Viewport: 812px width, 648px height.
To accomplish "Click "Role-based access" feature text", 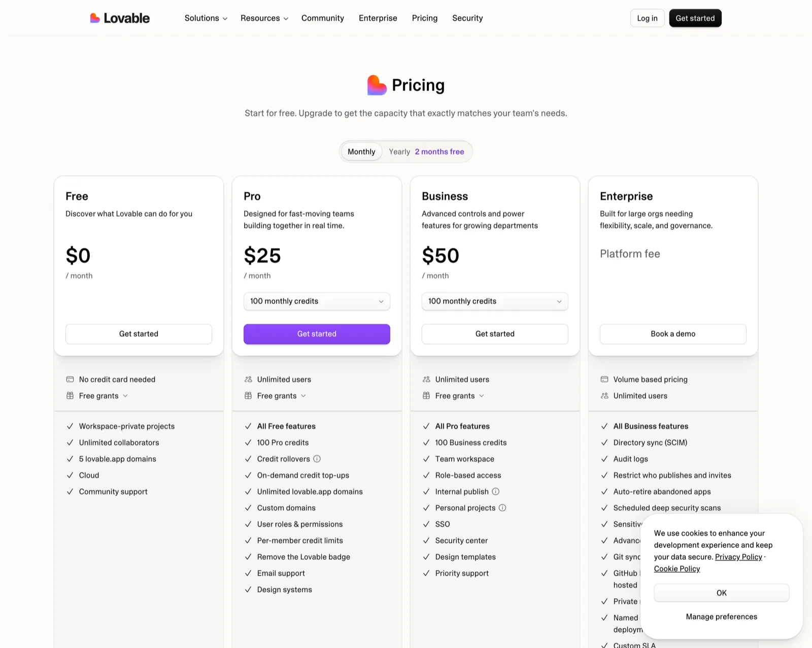I will pyautogui.click(x=468, y=475).
